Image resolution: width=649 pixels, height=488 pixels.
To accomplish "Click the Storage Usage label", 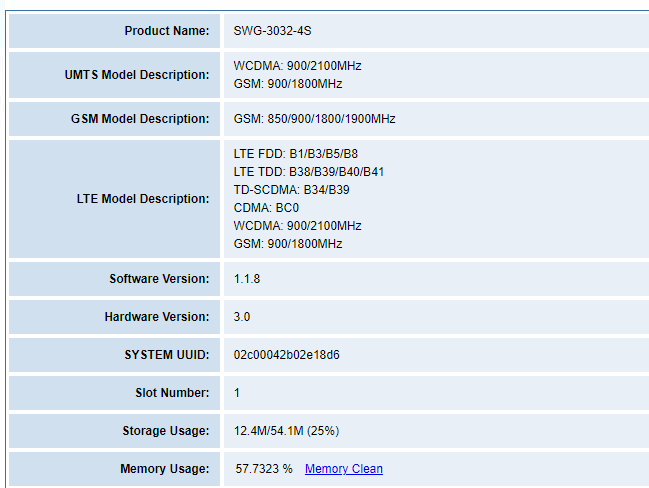I will point(166,430).
